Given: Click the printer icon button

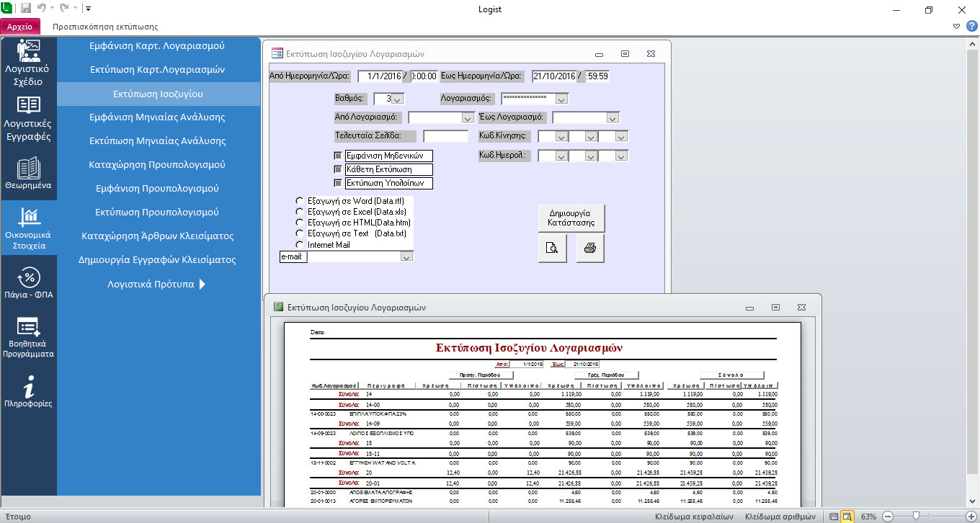Looking at the screenshot, I should click(589, 249).
